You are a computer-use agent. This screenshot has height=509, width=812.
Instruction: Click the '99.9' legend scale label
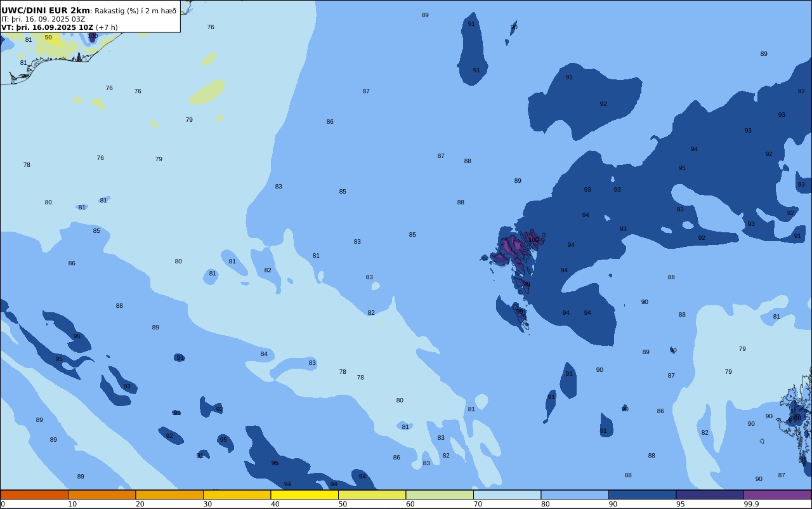pos(751,504)
